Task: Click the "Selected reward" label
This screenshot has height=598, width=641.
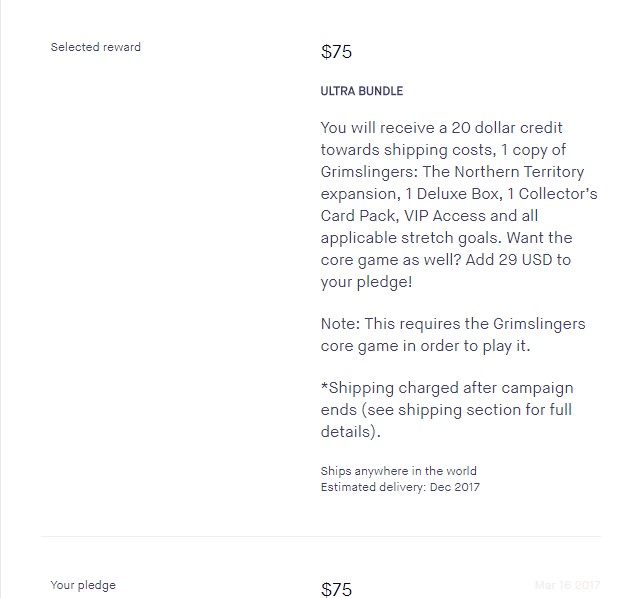Action: point(96,47)
